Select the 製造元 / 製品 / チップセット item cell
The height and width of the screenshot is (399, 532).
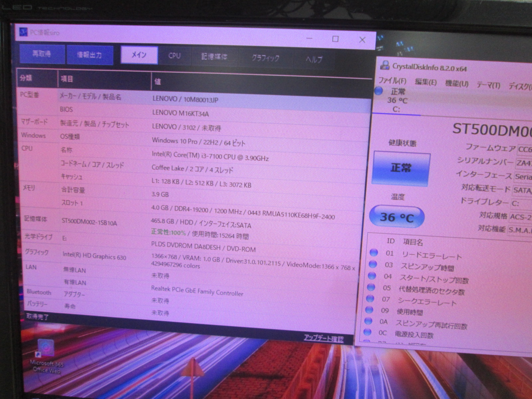(x=94, y=124)
